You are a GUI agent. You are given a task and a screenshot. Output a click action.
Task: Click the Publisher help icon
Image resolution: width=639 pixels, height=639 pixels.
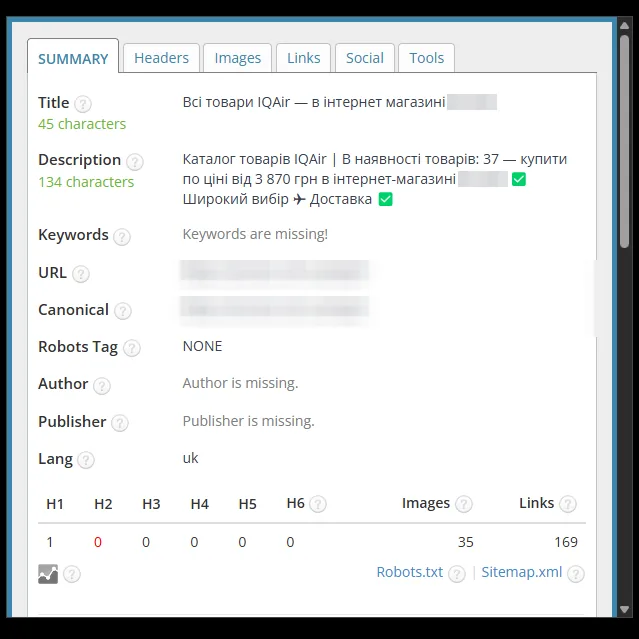120,423
